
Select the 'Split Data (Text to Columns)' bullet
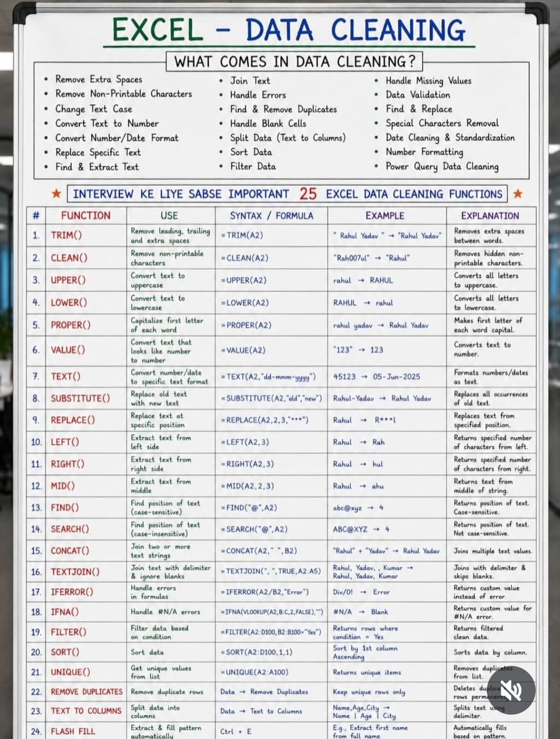(x=288, y=138)
